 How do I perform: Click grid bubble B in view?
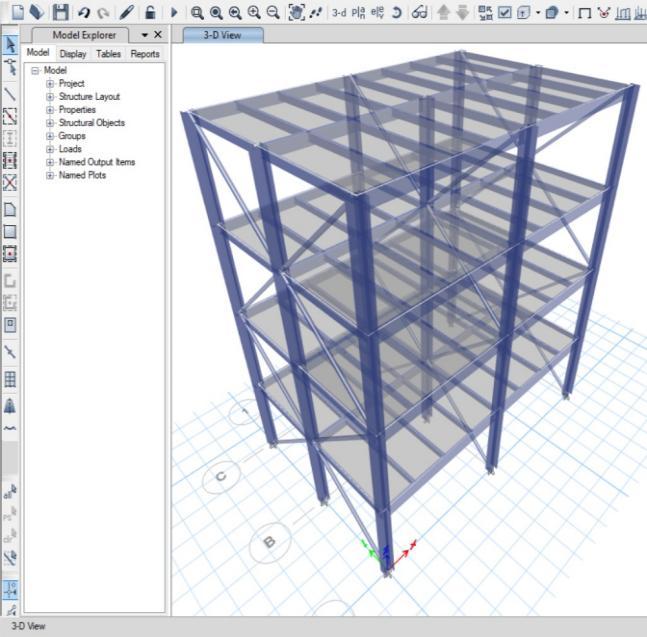270,542
